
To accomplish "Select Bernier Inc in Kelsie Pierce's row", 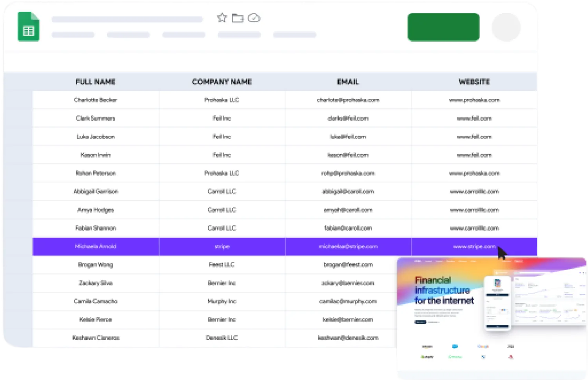I will pyautogui.click(x=222, y=320).
